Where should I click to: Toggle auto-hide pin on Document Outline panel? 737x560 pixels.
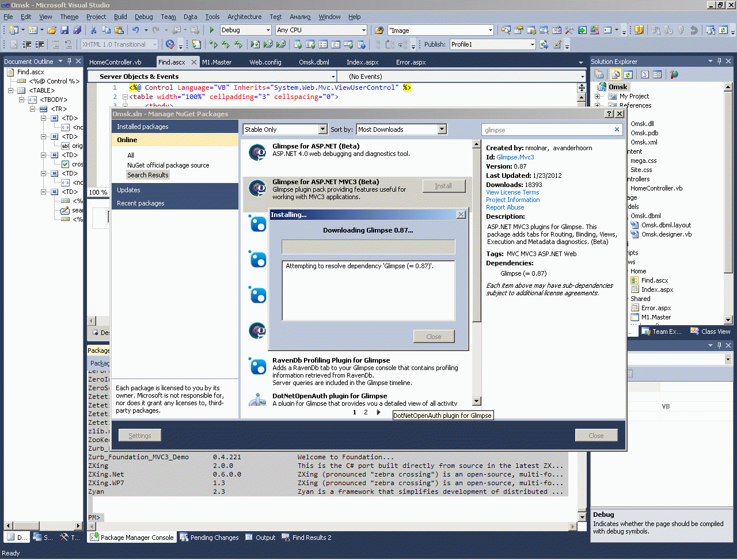coord(69,61)
